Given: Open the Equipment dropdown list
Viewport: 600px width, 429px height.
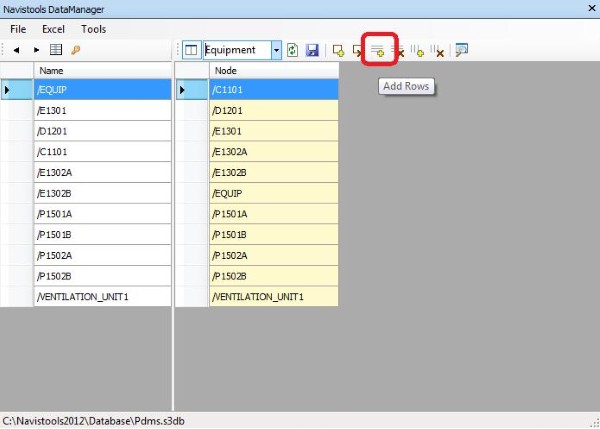Looking at the screenshot, I should pyautogui.click(x=275, y=50).
